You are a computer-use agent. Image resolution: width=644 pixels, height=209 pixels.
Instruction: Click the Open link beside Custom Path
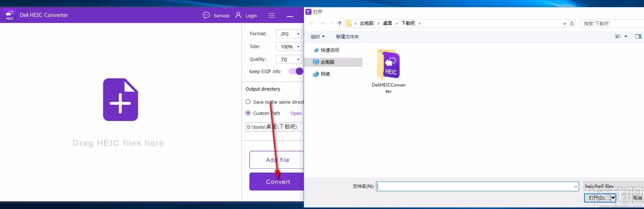click(296, 113)
